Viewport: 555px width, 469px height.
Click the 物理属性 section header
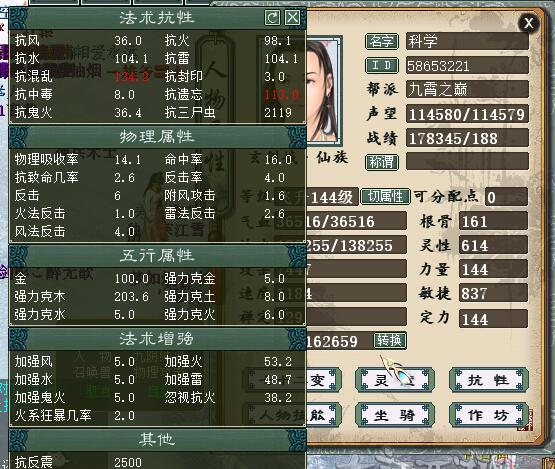(157, 136)
